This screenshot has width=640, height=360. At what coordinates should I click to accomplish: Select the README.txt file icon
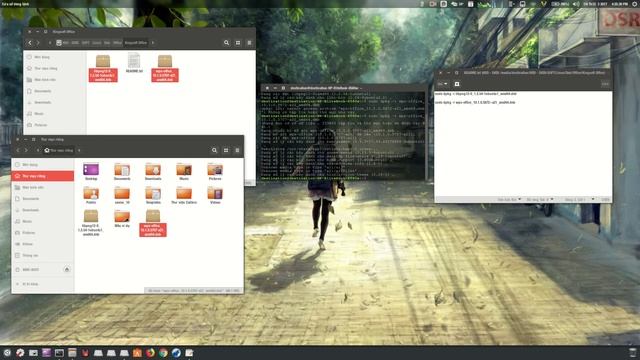[x=134, y=63]
